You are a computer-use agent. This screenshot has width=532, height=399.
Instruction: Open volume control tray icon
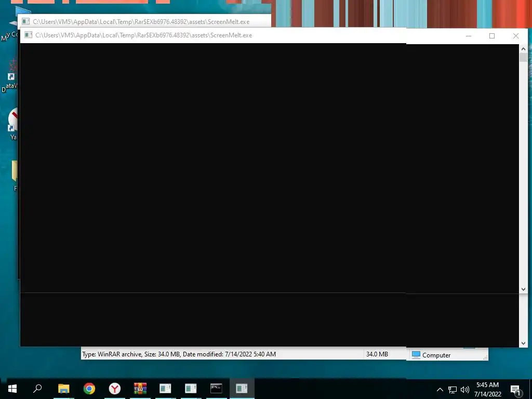tap(465, 390)
